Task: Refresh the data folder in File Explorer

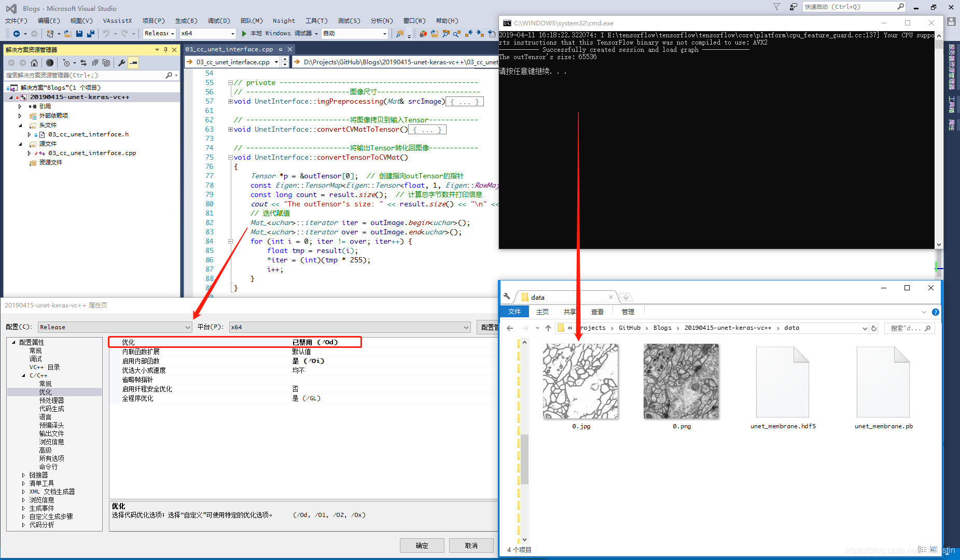Action: (x=874, y=328)
